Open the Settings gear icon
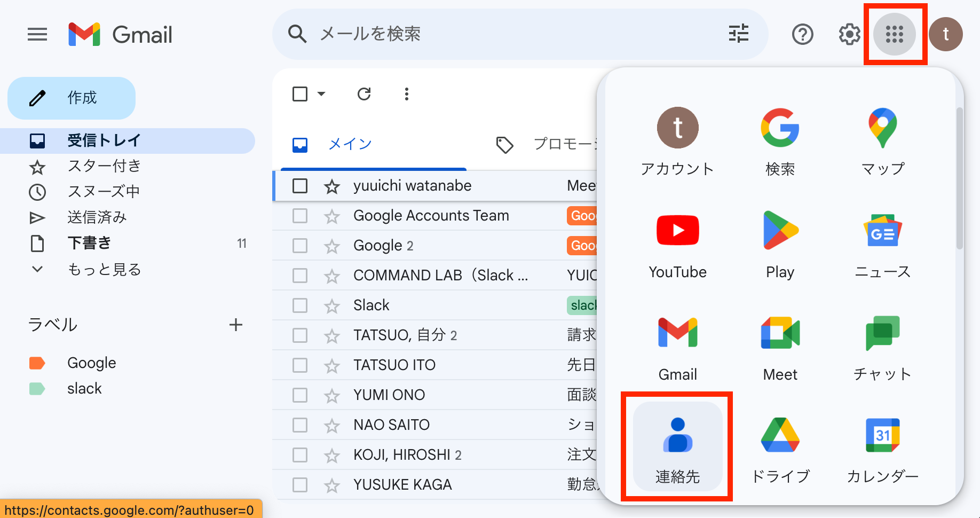This screenshot has width=980, height=518. (849, 35)
